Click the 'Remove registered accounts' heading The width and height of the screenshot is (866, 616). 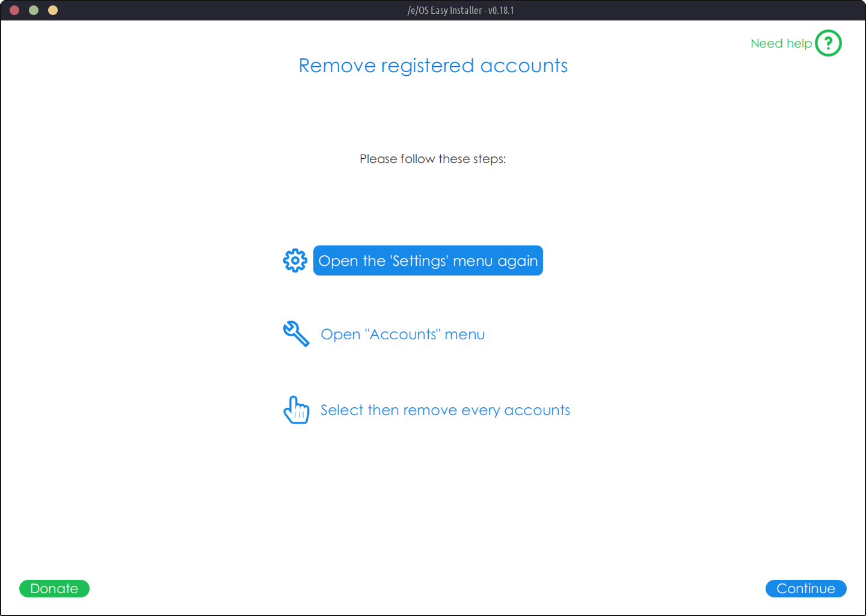coord(433,66)
